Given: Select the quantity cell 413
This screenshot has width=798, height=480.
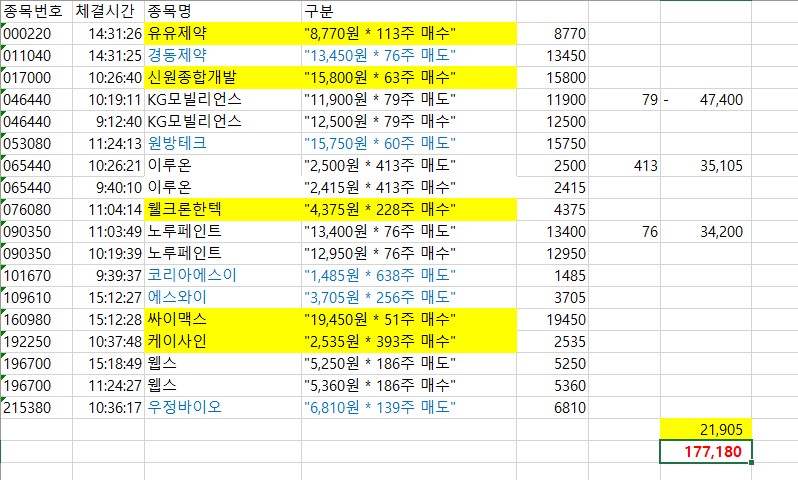Looking at the screenshot, I should 624,165.
